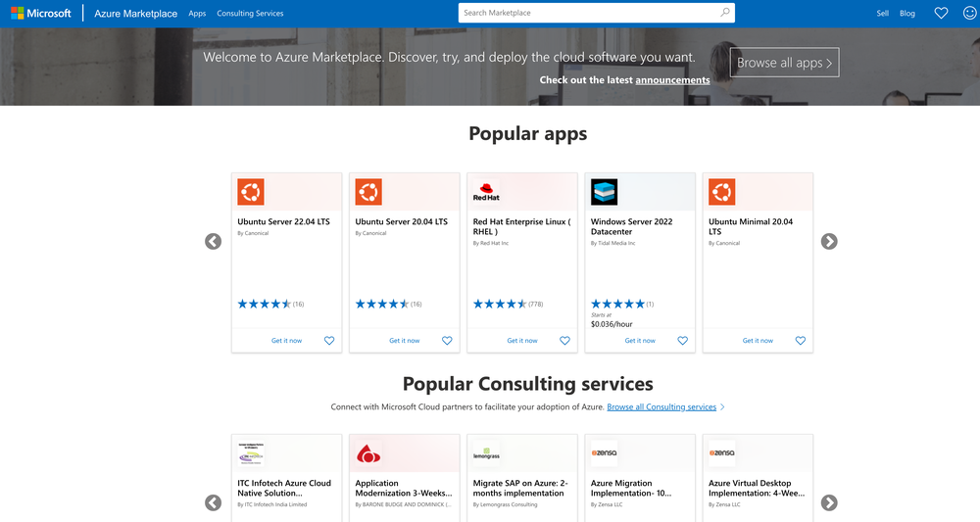Get it now for Ubuntu Minimal 20.04
This screenshot has width=980, height=522.
pos(758,341)
